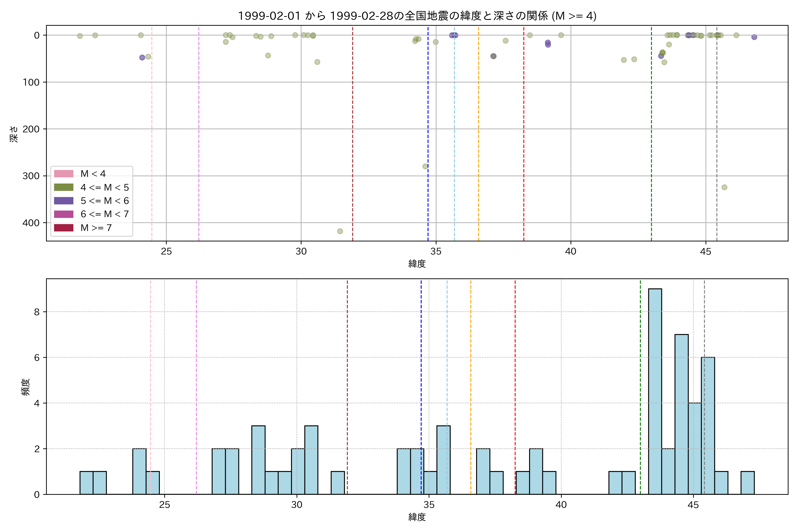
Task: Click the purple "5 <= M < 6" legend swatch
Action: point(63,201)
